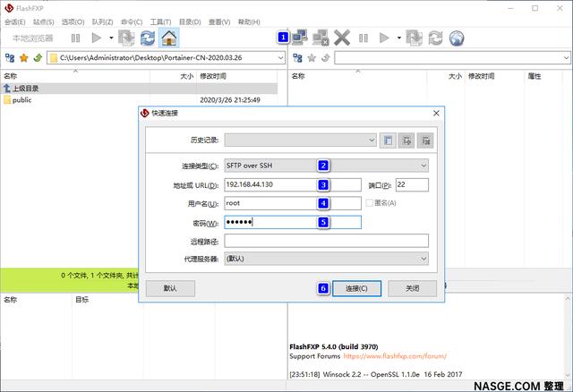Click the connect computers icon
573x392 pixels.
point(300,38)
